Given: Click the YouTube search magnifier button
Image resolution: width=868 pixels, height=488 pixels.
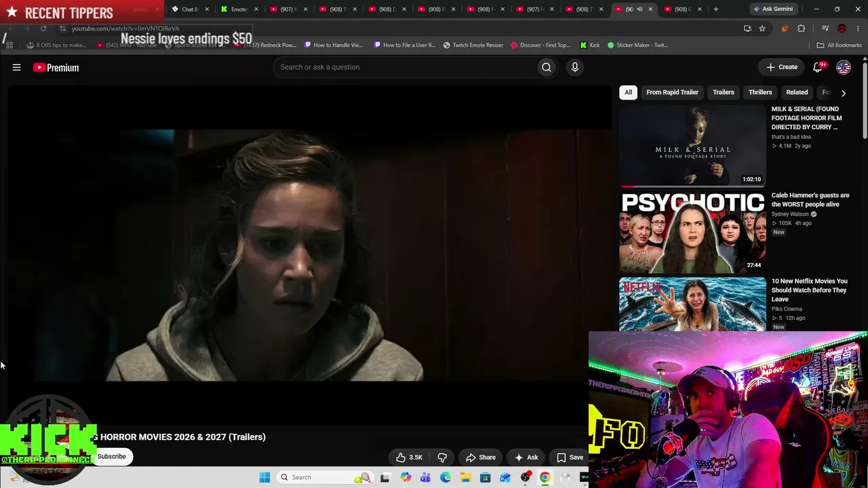Looking at the screenshot, I should pyautogui.click(x=547, y=67).
